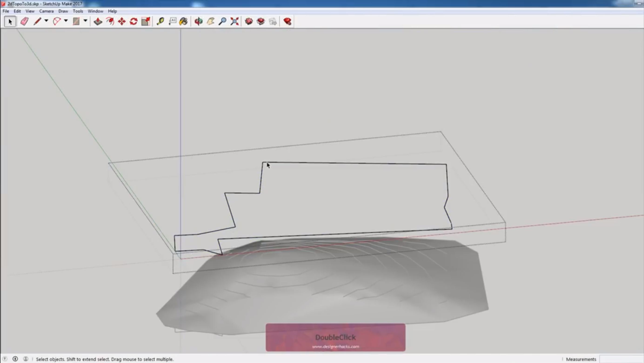Open the Help menu
Viewport: 644px width, 363px height.
coord(113,11)
